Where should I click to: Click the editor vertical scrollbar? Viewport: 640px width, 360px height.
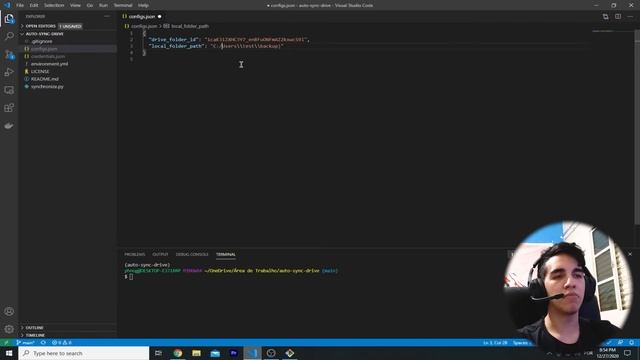tap(637, 127)
